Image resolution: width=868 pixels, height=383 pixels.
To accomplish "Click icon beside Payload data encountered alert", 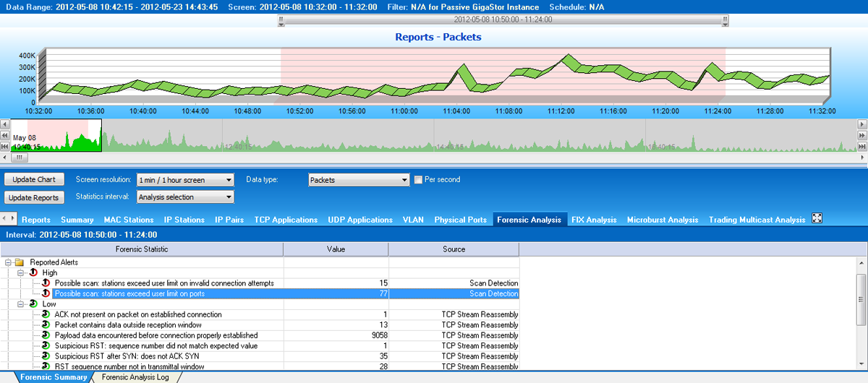I will 46,335.
